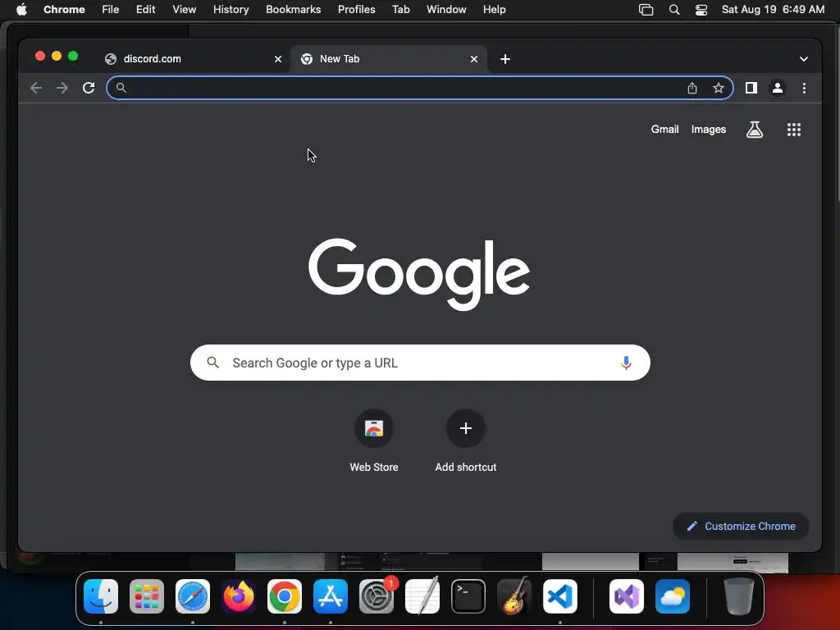The image size is (840, 630).
Task: Reload the current page
Action: pyautogui.click(x=89, y=88)
